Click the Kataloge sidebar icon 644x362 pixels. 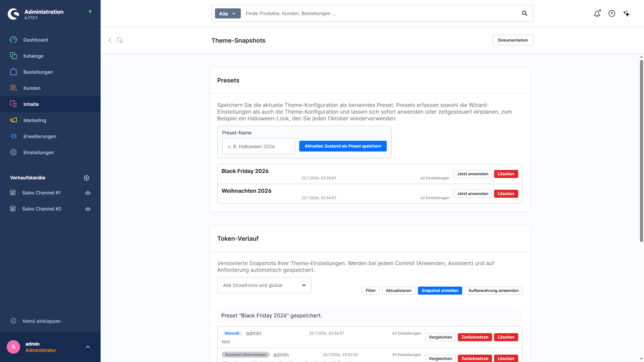tap(13, 56)
